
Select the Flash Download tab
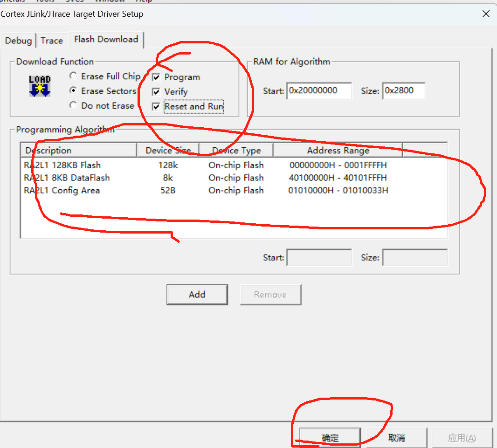(106, 39)
